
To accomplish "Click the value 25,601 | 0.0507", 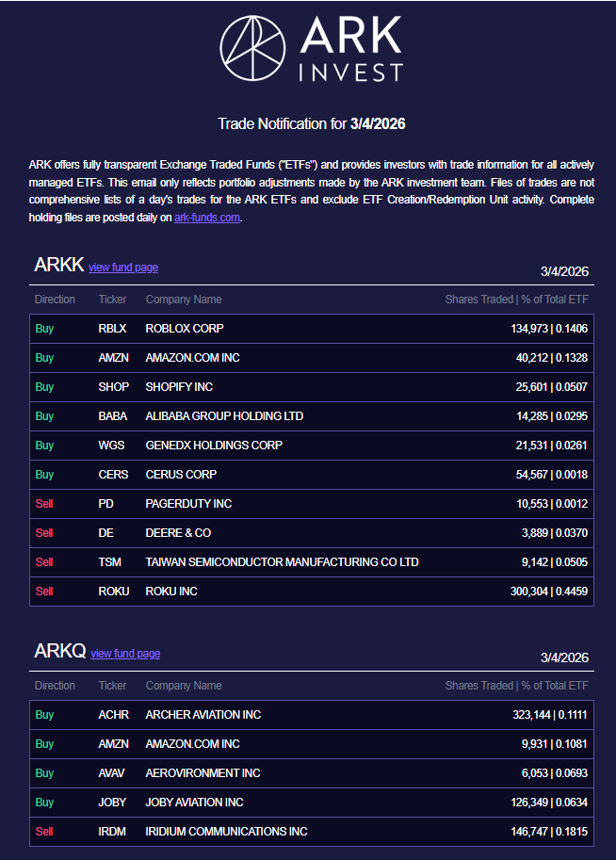I will 551,387.
